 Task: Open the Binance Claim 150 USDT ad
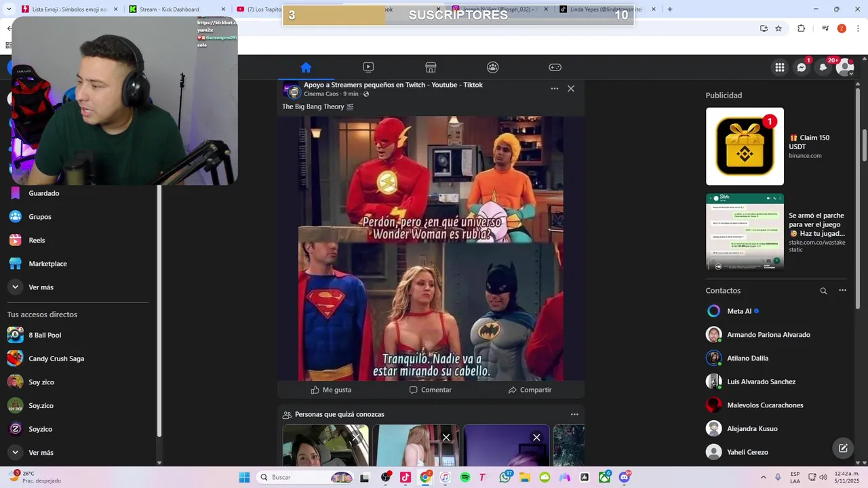click(x=776, y=146)
